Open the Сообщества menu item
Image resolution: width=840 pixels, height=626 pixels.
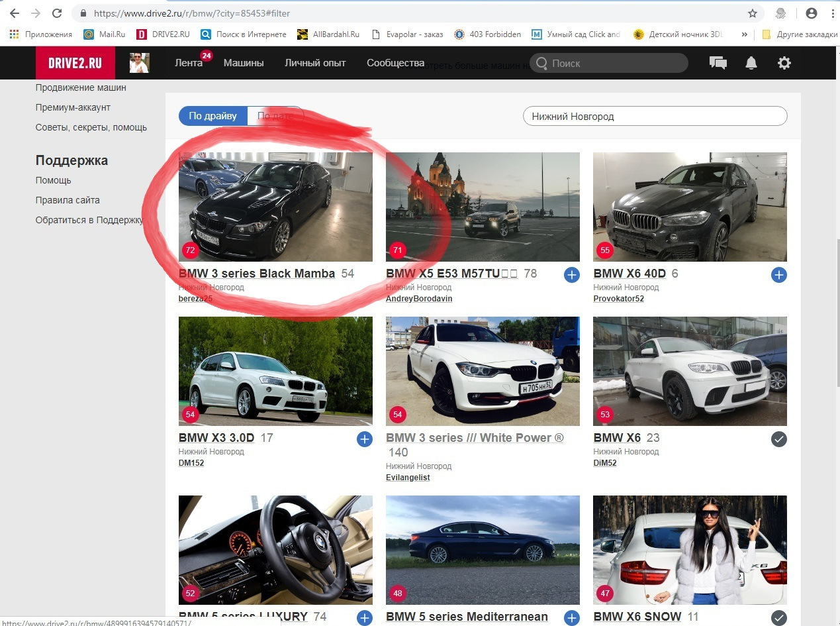tap(395, 63)
